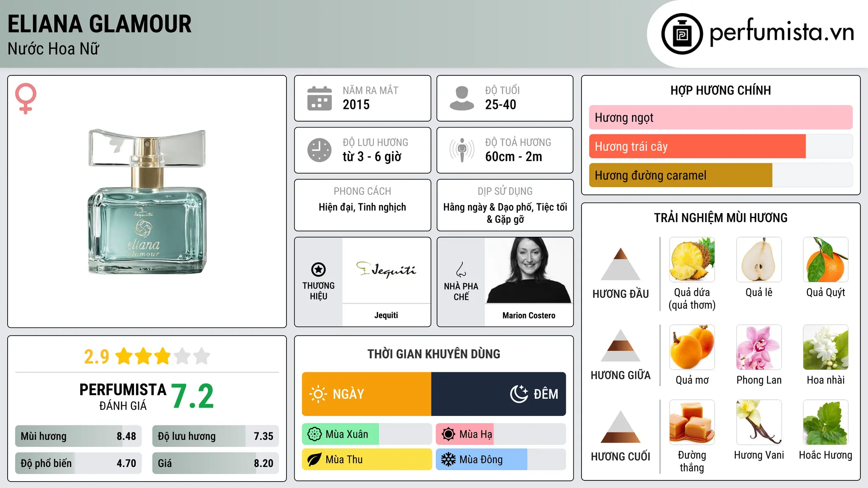Click the dark Đêm nighttime segment

498,394
